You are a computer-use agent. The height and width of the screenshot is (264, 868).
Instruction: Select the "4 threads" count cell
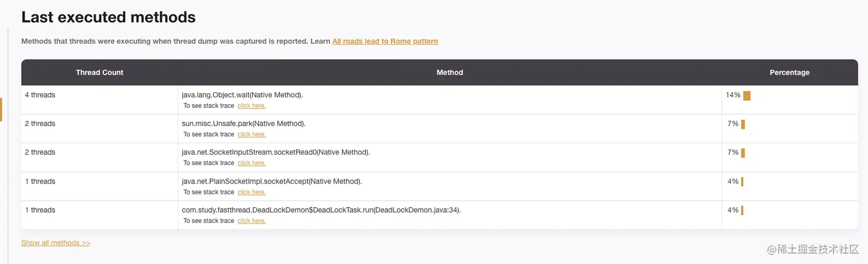40,95
